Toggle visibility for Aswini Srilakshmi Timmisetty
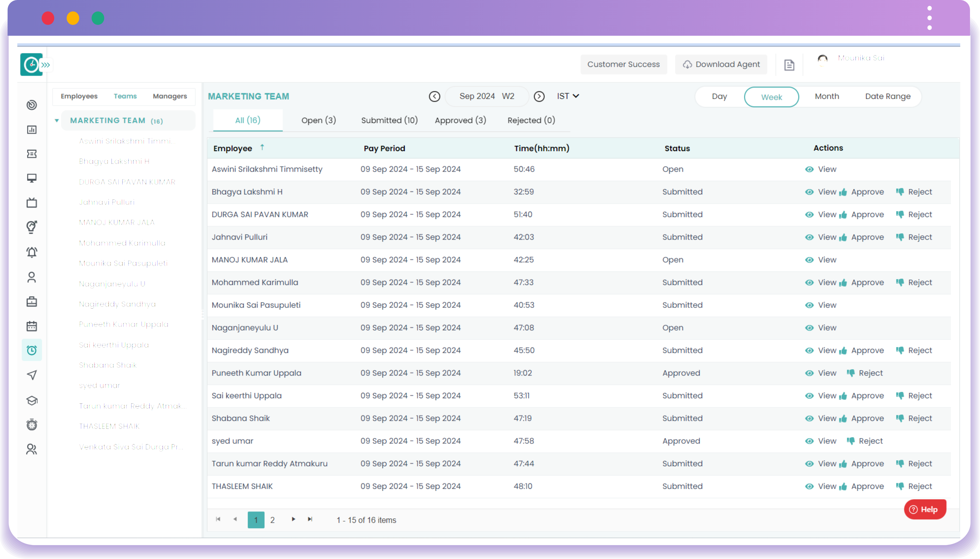 (x=809, y=169)
